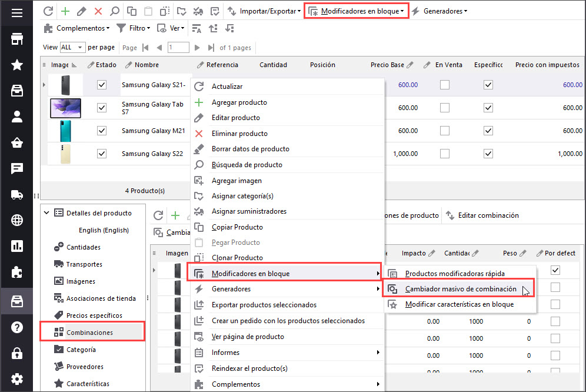
Task: Click the assign suppliers truck toolbar icon
Action: point(198,11)
